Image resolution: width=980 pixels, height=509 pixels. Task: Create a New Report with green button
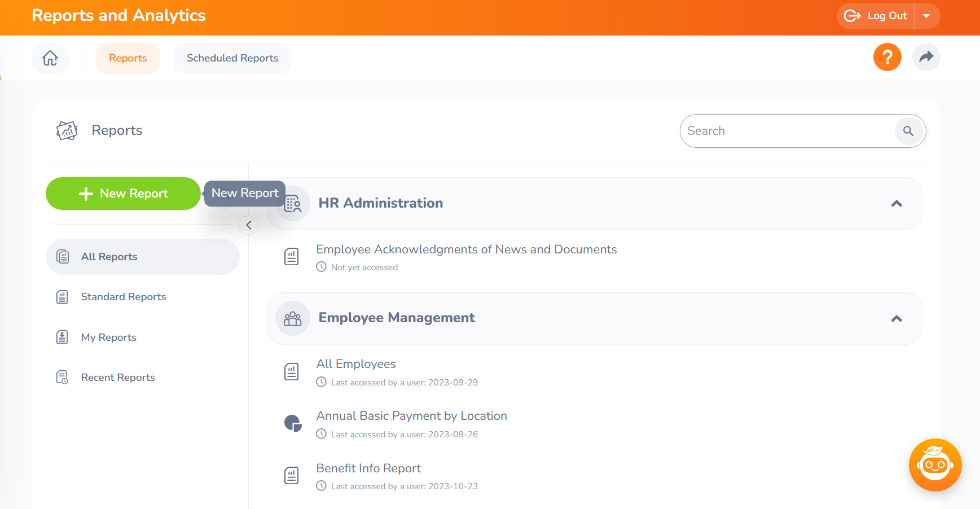(x=123, y=194)
